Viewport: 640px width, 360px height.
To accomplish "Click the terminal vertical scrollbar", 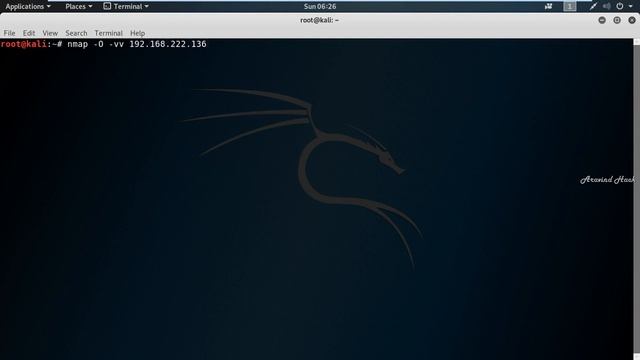I will tap(636, 199).
